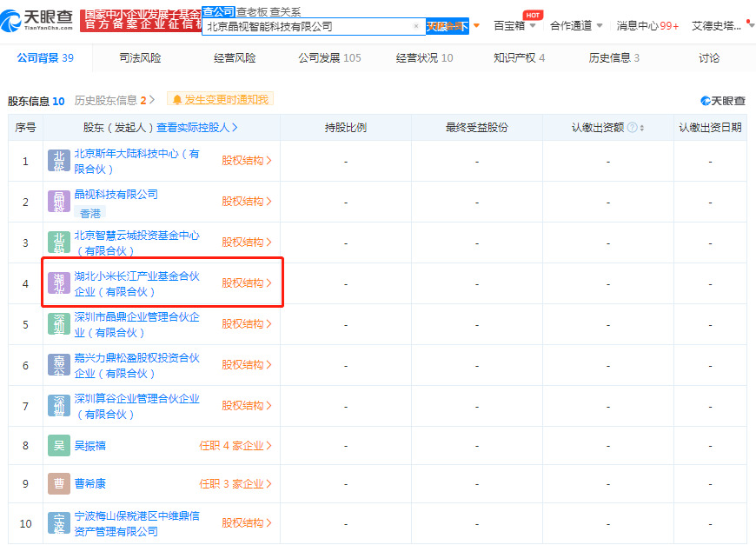Open 北京智慧云城投资基金中心 shareholder link
Image resolution: width=756 pixels, height=545 pixels.
pyautogui.click(x=137, y=243)
